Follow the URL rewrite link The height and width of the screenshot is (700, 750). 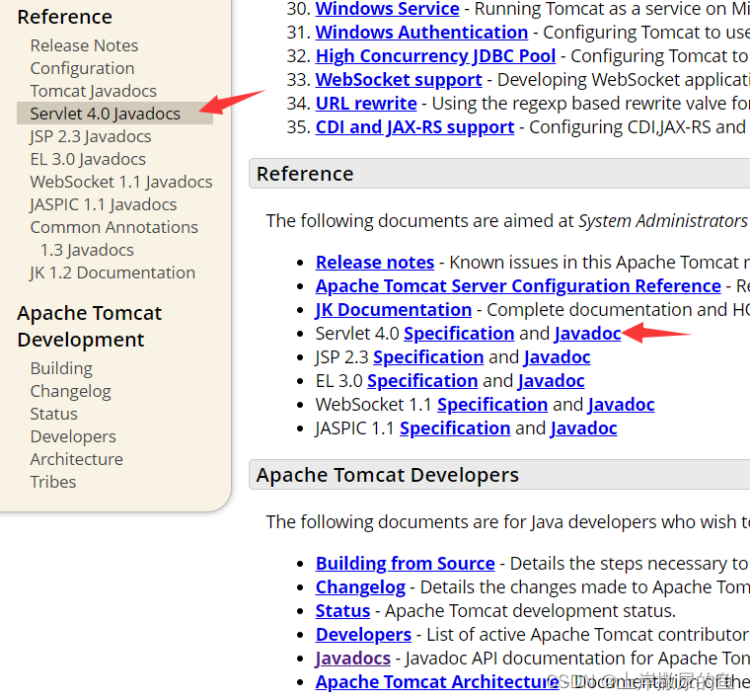click(x=366, y=104)
